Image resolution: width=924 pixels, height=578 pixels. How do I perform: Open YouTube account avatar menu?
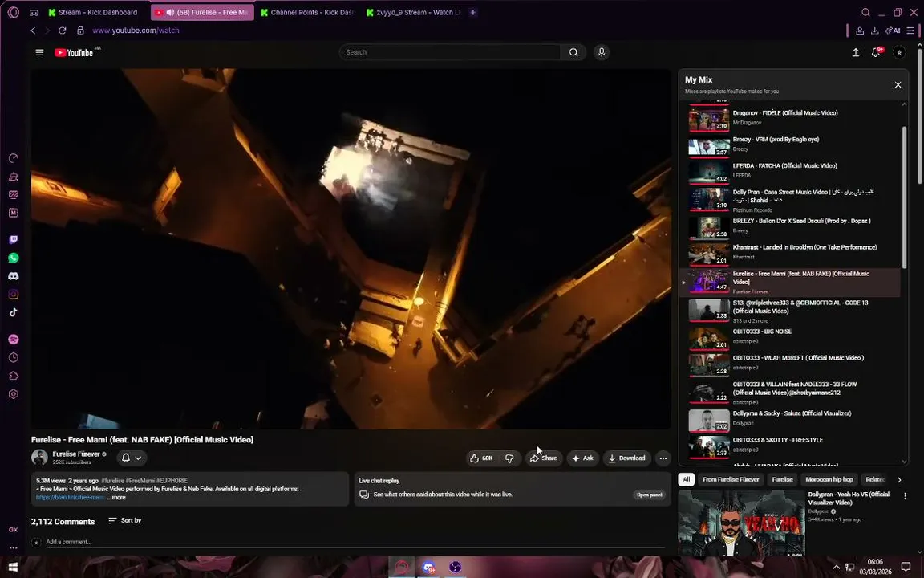(x=898, y=52)
